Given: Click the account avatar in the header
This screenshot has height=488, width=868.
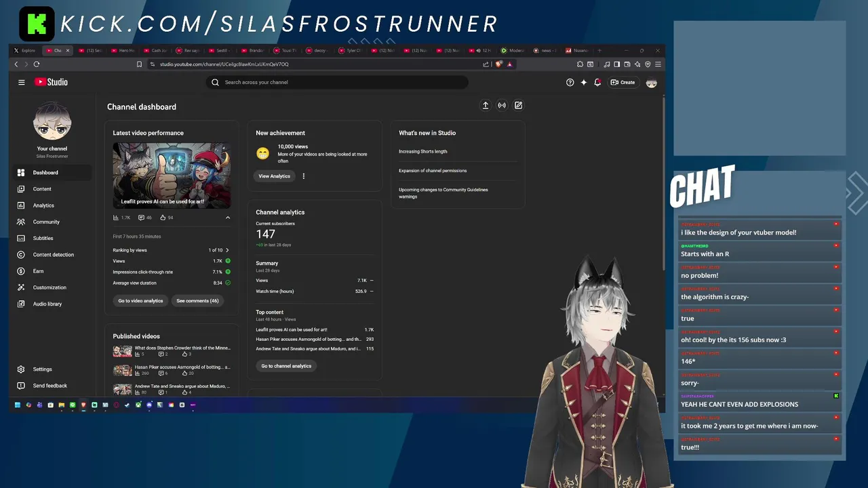Looking at the screenshot, I should tap(652, 83).
